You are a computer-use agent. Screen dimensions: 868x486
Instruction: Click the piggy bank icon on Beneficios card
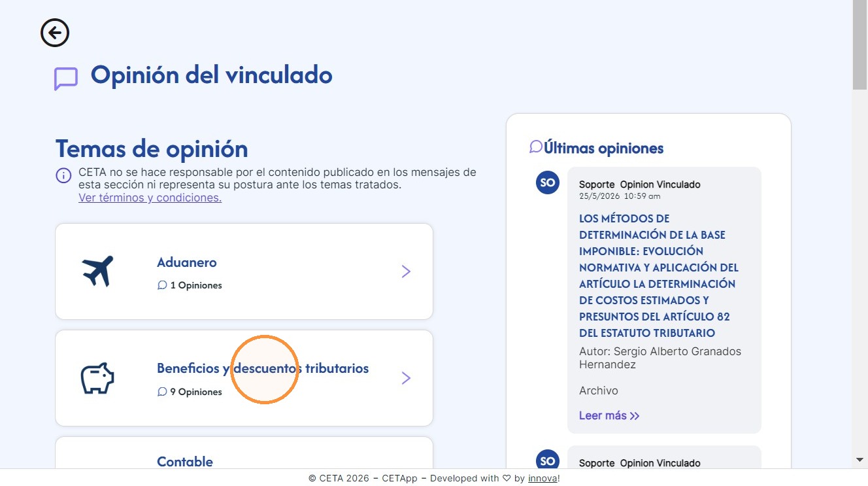97,378
